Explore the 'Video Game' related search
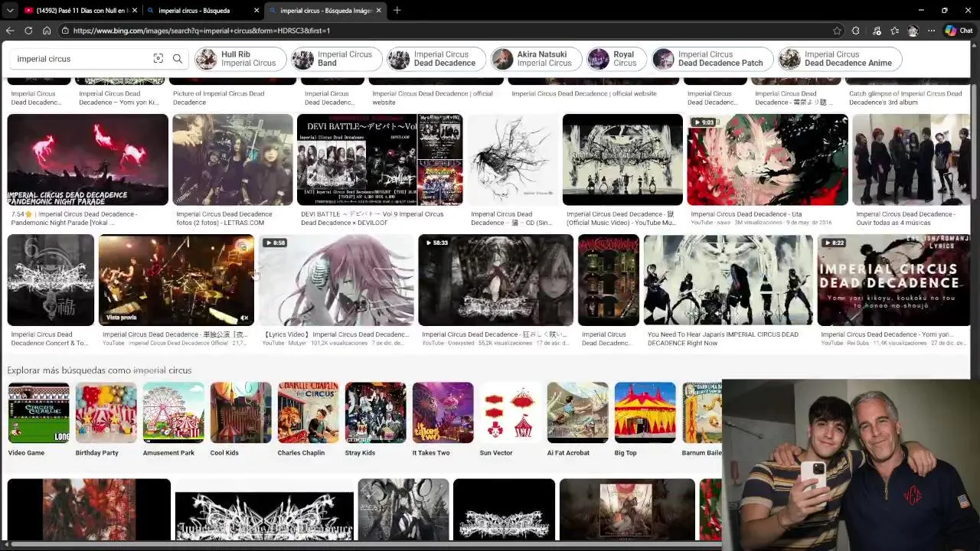980x551 pixels. point(38,420)
